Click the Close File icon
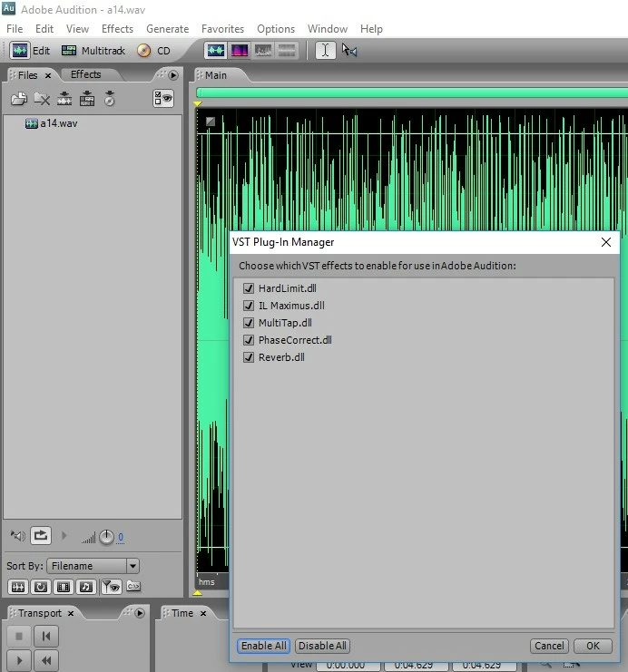This screenshot has width=628, height=672. [42, 99]
